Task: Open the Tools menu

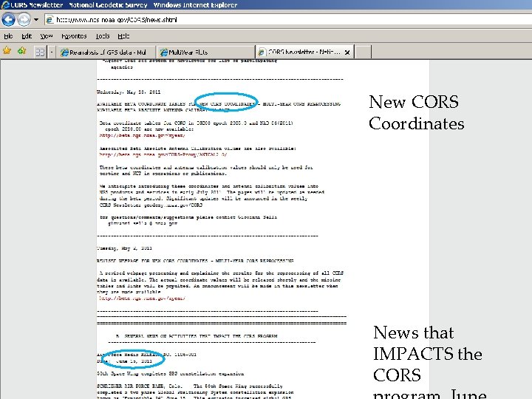Action: pyautogui.click(x=103, y=36)
